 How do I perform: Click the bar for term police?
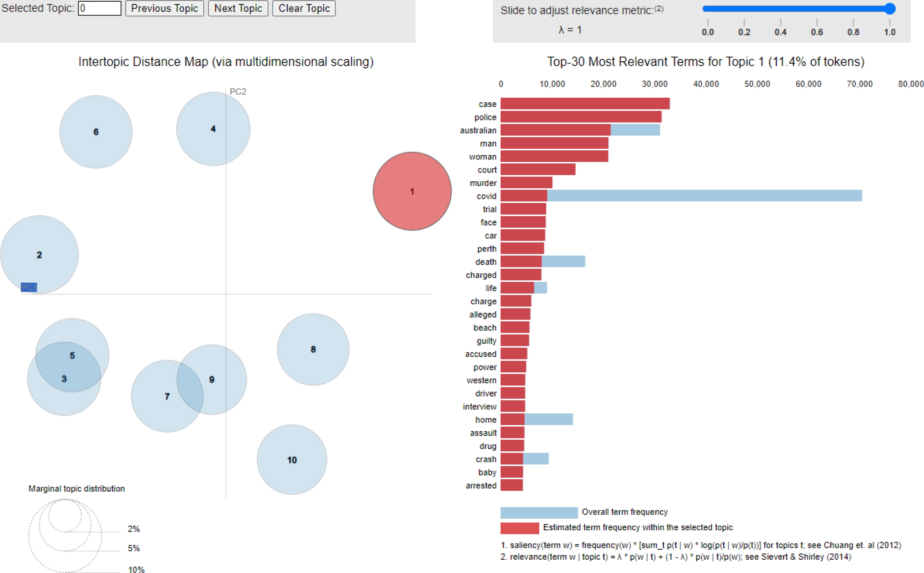pyautogui.click(x=581, y=117)
